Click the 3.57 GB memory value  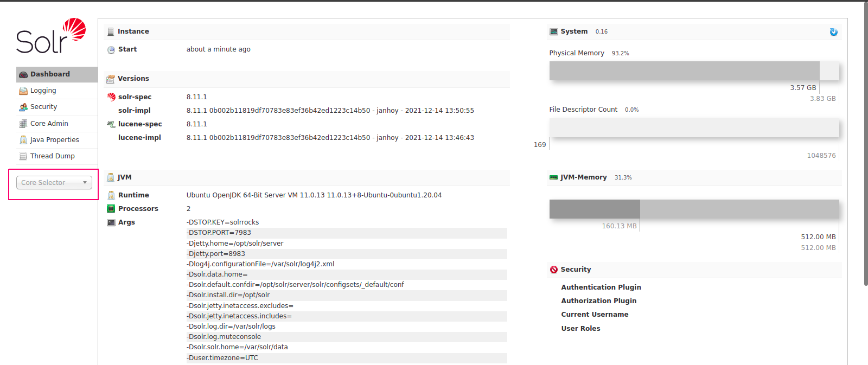[803, 88]
